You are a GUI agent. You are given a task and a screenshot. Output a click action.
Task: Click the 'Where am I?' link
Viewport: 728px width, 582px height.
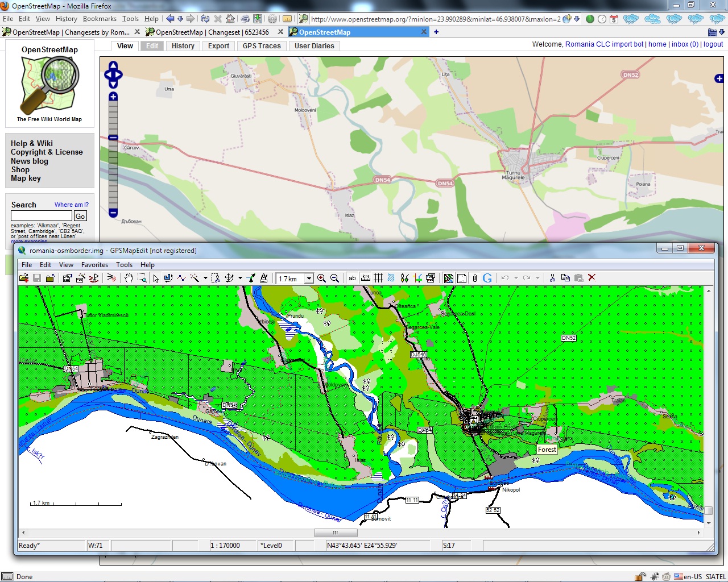tap(72, 205)
